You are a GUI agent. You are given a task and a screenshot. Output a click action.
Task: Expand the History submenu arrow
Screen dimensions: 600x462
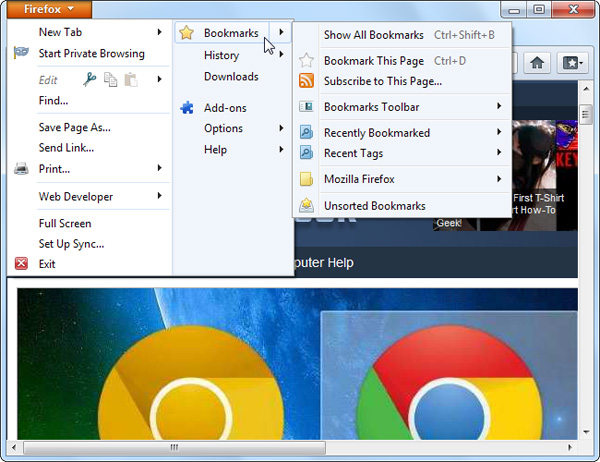281,54
